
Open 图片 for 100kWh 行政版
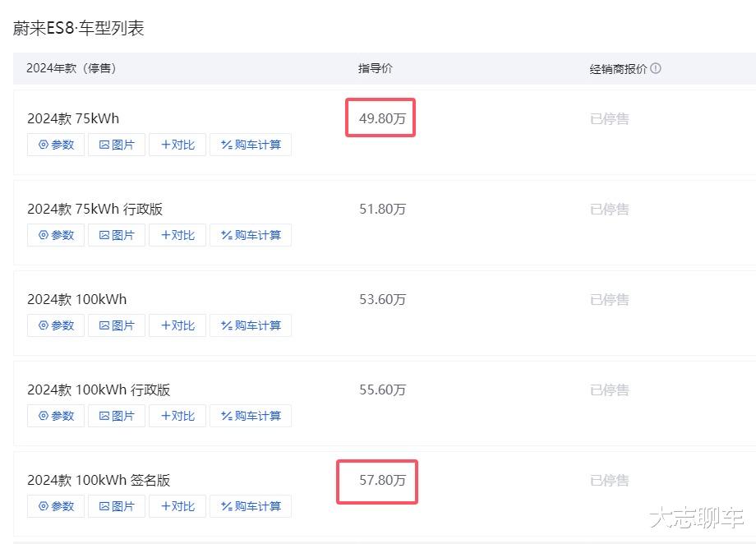(x=117, y=416)
